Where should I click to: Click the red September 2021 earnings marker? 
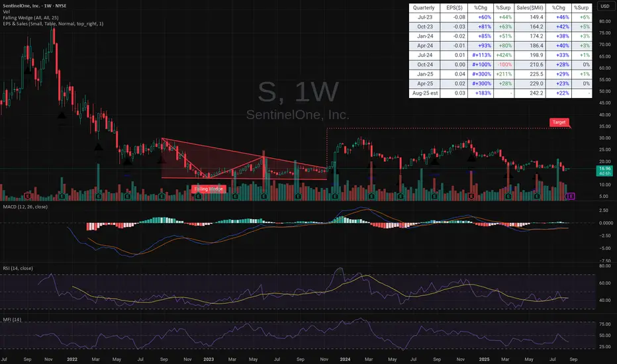28,196
